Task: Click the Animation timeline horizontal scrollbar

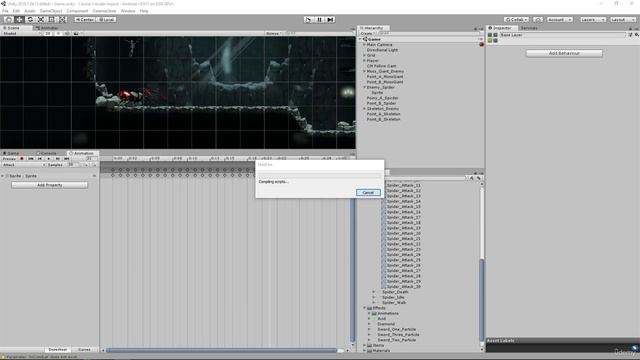Action: click(x=222, y=350)
